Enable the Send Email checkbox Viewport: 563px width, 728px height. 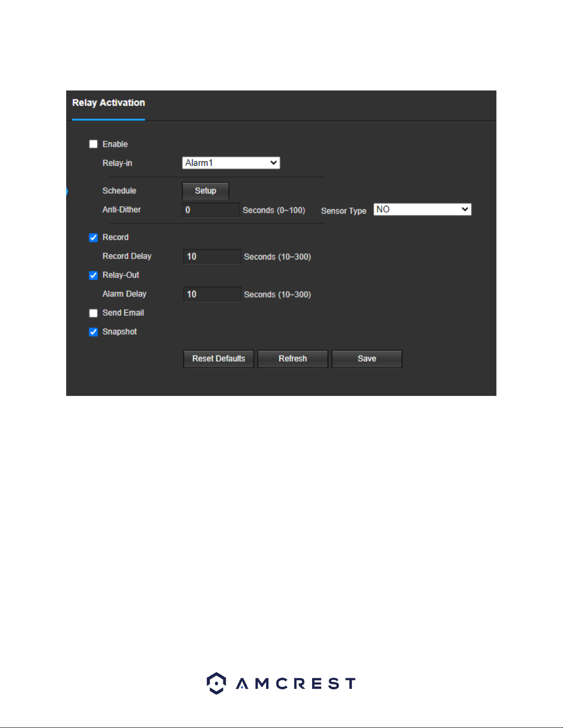[x=93, y=313]
